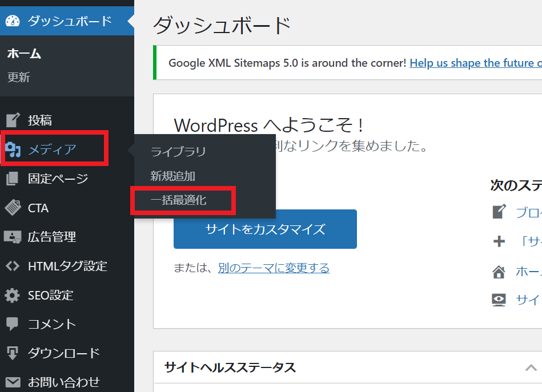Image resolution: width=542 pixels, height=392 pixels.
Task: Click the コメント speech bubble icon
Action: (x=13, y=324)
